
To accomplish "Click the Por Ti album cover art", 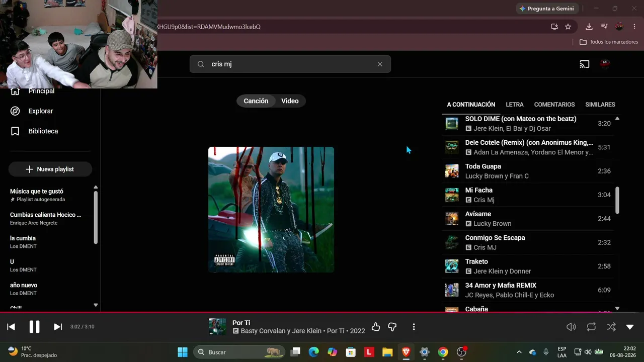I will click(x=271, y=210).
